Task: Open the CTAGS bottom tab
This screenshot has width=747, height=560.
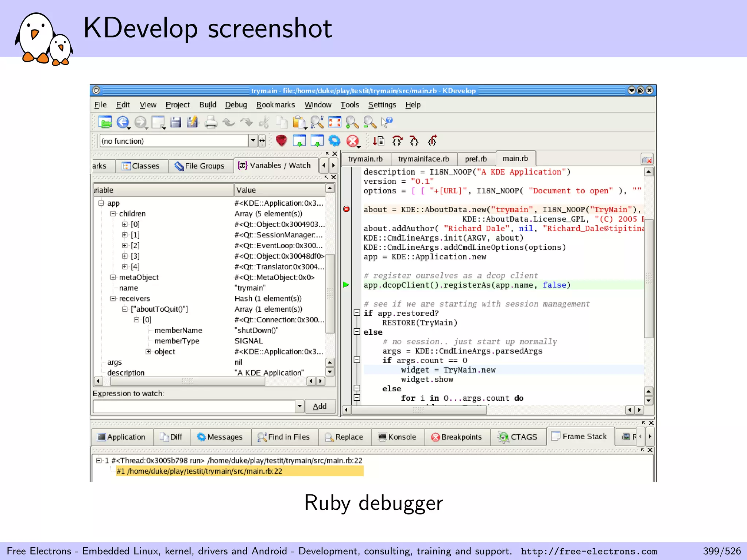Action: [518, 437]
